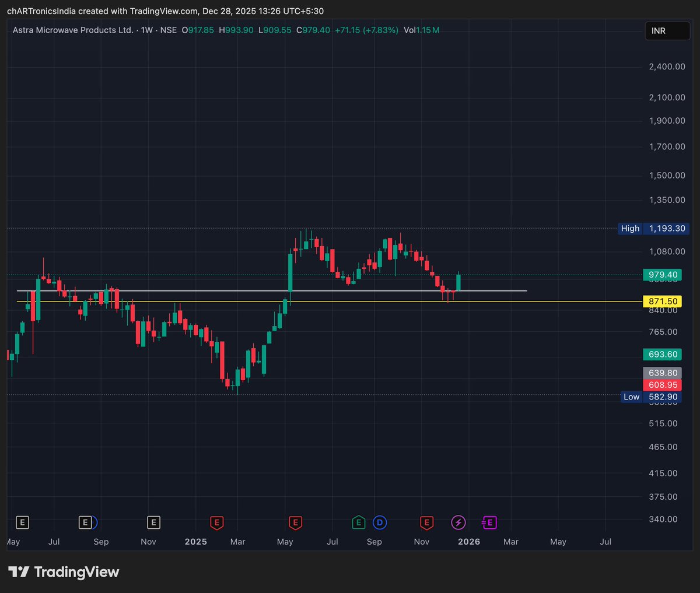This screenshot has width=700, height=593.
Task: Select the yellow horizontal line at 871.50
Action: (330, 301)
